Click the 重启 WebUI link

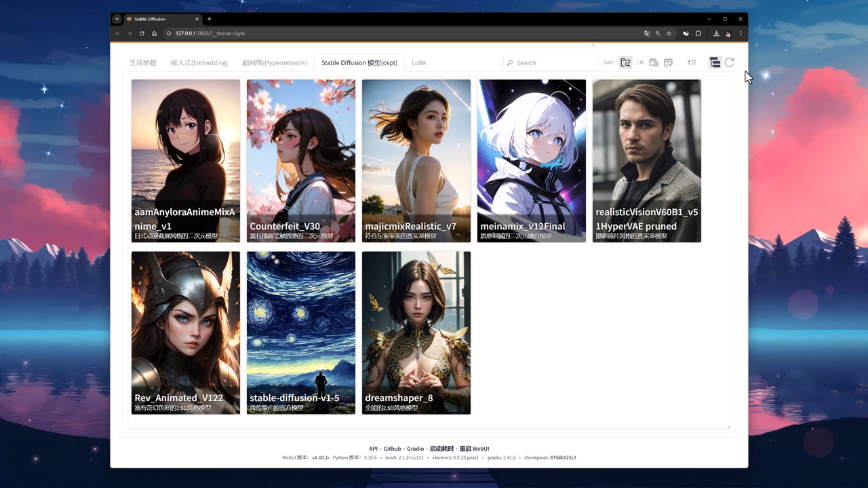474,449
